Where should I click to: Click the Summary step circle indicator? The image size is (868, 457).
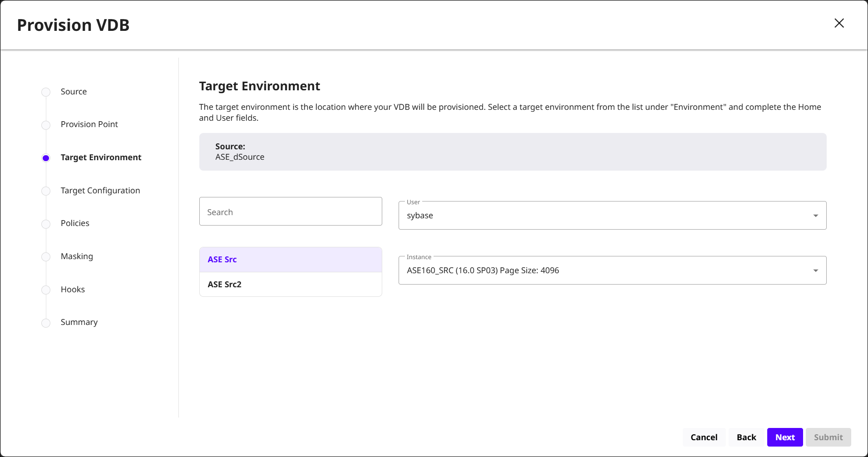(x=46, y=323)
